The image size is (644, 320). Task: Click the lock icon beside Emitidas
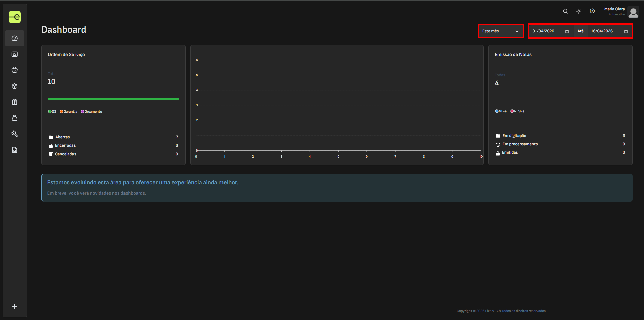[498, 153]
